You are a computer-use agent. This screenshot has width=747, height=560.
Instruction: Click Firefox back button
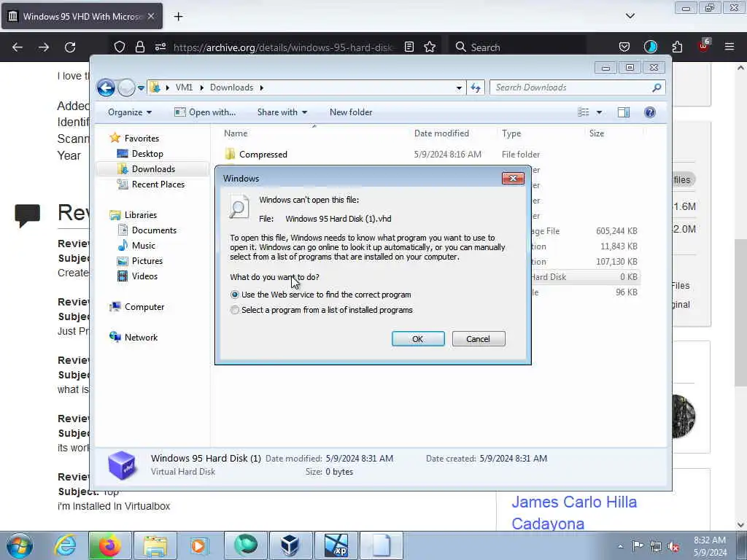click(18, 47)
